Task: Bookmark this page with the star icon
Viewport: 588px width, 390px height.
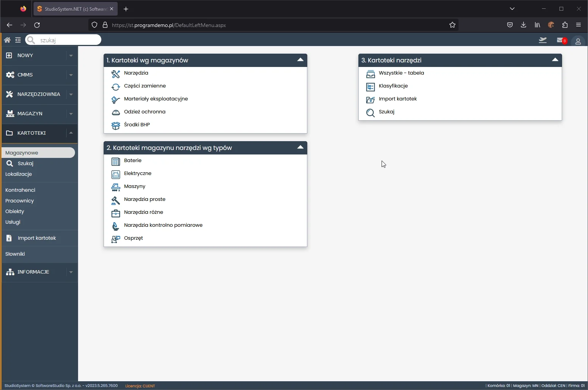Action: click(x=452, y=25)
